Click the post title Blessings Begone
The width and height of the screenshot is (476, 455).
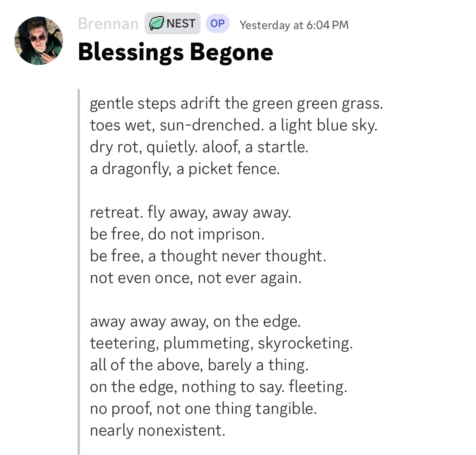tap(175, 52)
